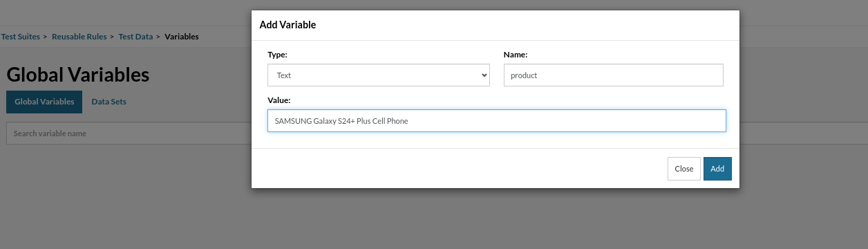Open the Test Suites breadcrumb link

21,37
